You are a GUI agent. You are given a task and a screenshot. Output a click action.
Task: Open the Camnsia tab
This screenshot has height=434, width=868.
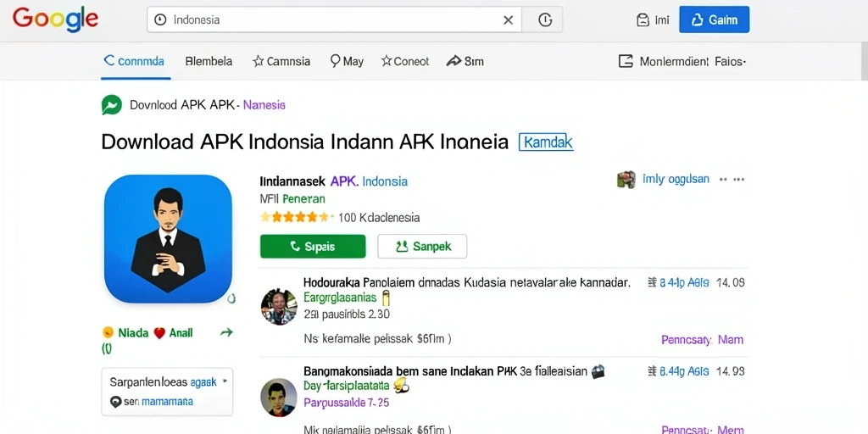(x=281, y=61)
